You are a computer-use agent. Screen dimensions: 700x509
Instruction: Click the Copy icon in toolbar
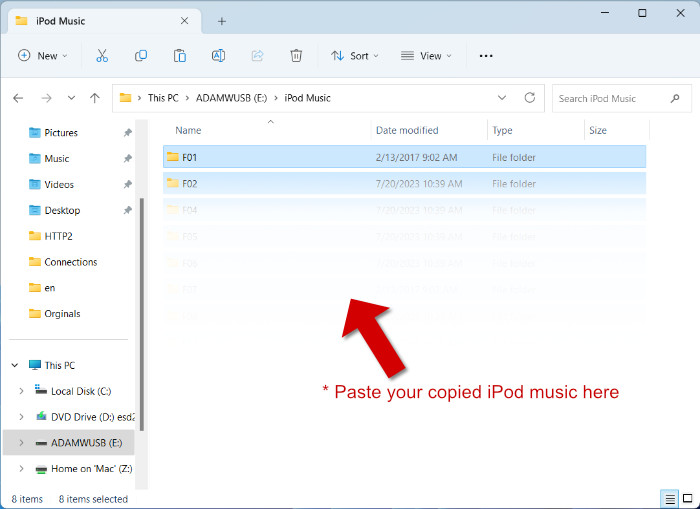(141, 56)
